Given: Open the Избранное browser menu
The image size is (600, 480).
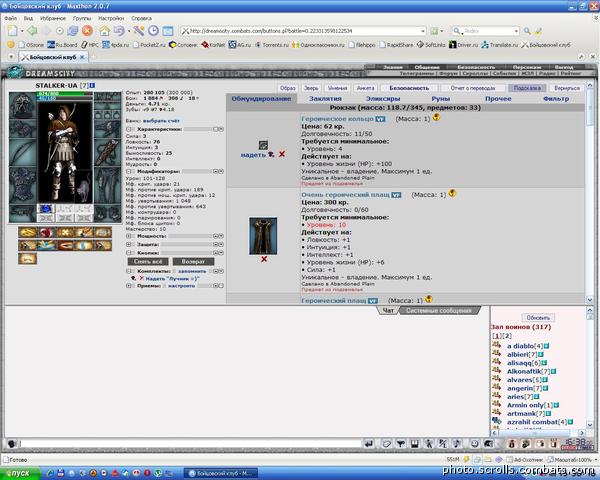Looking at the screenshot, I should [x=53, y=18].
